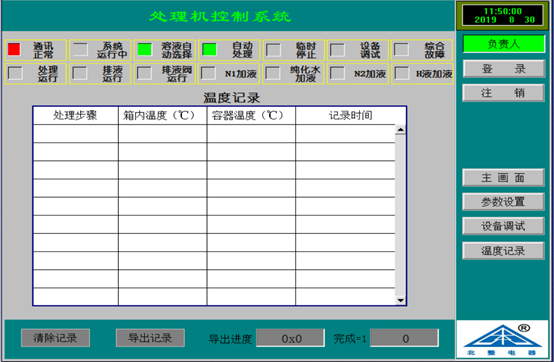The height and width of the screenshot is (362, 554).
Task: Open the 主画面 main screen
Action: coord(503,178)
